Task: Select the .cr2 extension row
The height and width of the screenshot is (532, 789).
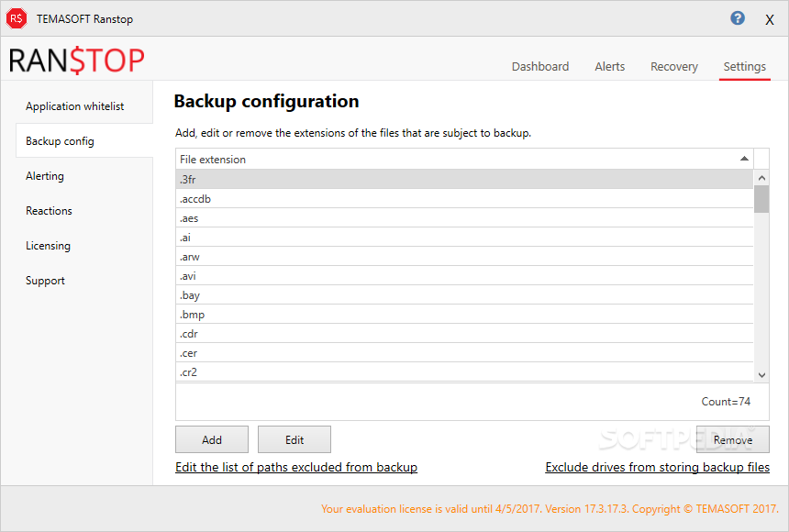Action: tap(464, 372)
